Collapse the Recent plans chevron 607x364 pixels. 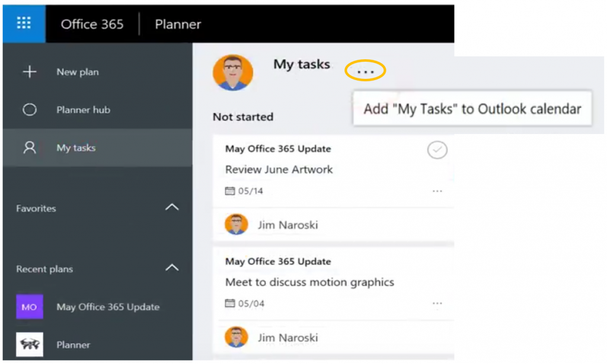click(x=172, y=267)
